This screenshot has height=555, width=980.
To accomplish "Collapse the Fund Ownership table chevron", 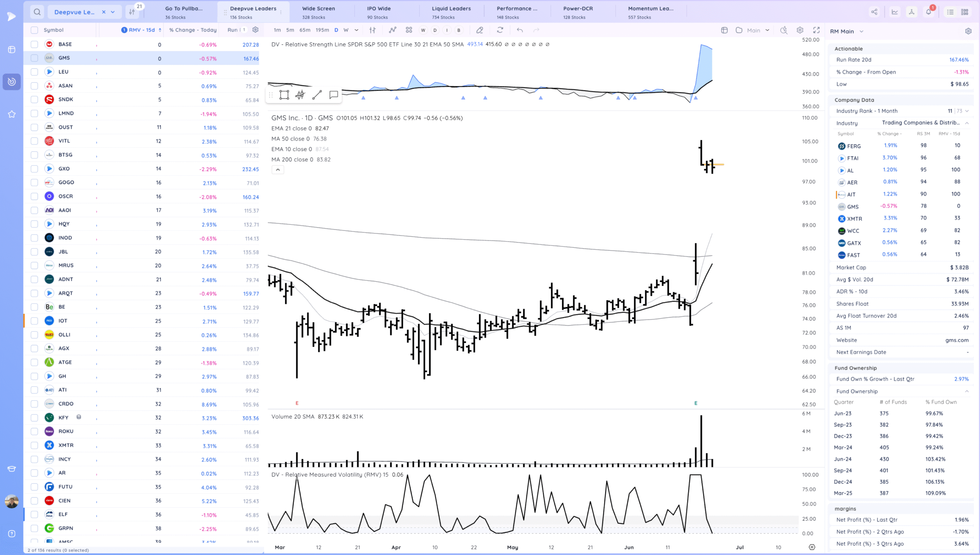I will [x=967, y=391].
